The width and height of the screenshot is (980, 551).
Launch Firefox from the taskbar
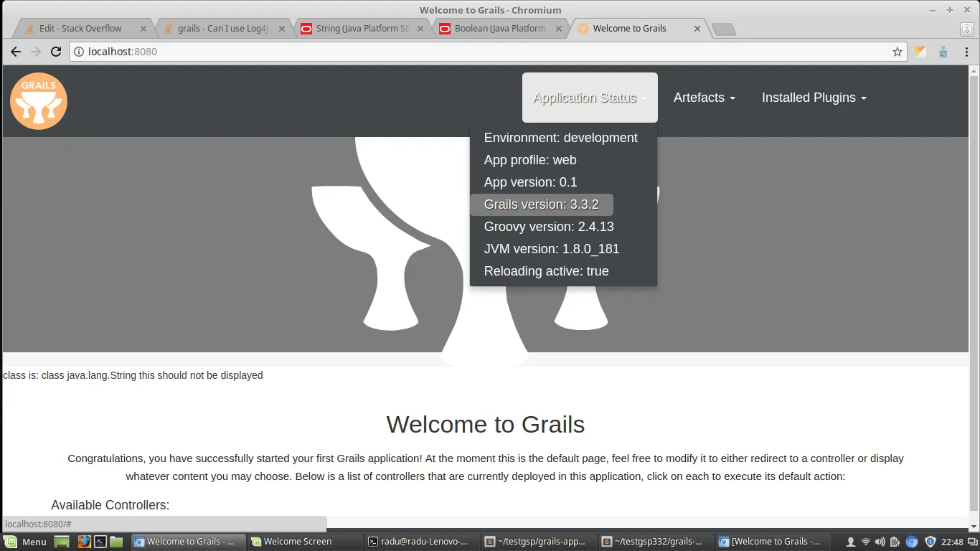(x=84, y=542)
